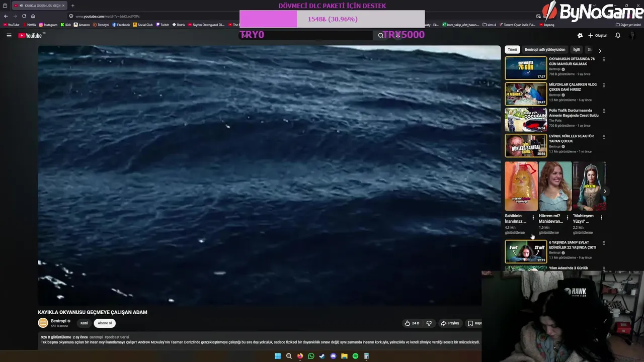Click the YouTube search magnifier button
Screen dimensions: 644x362
tap(381, 35)
